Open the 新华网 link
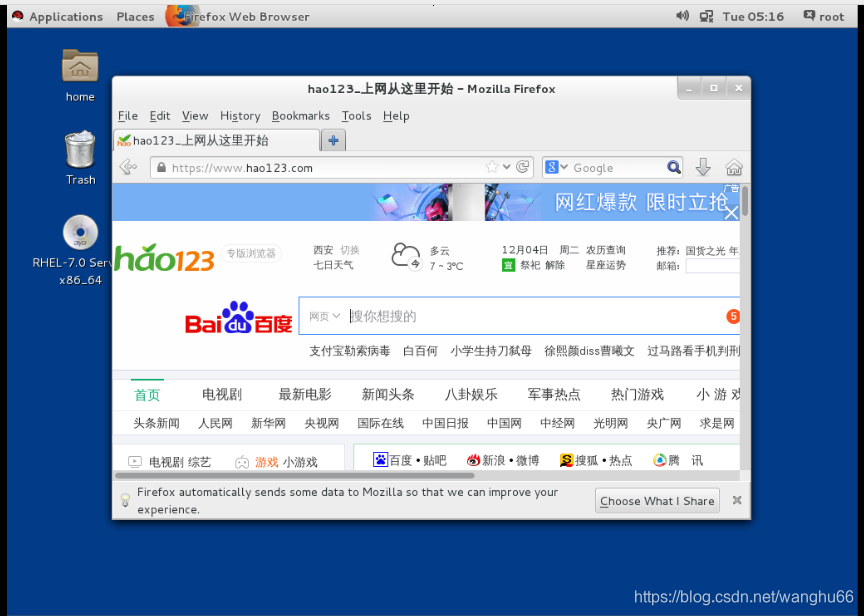The height and width of the screenshot is (616, 864). click(268, 423)
